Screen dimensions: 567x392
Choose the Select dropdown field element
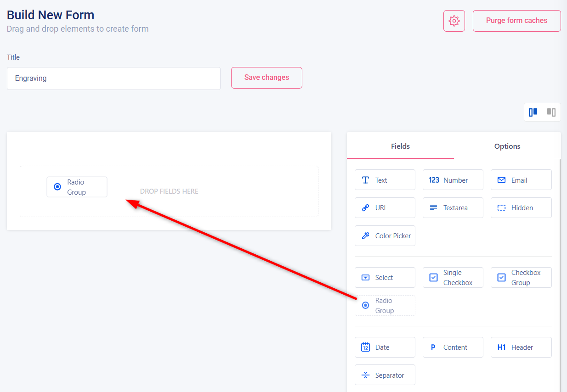385,278
